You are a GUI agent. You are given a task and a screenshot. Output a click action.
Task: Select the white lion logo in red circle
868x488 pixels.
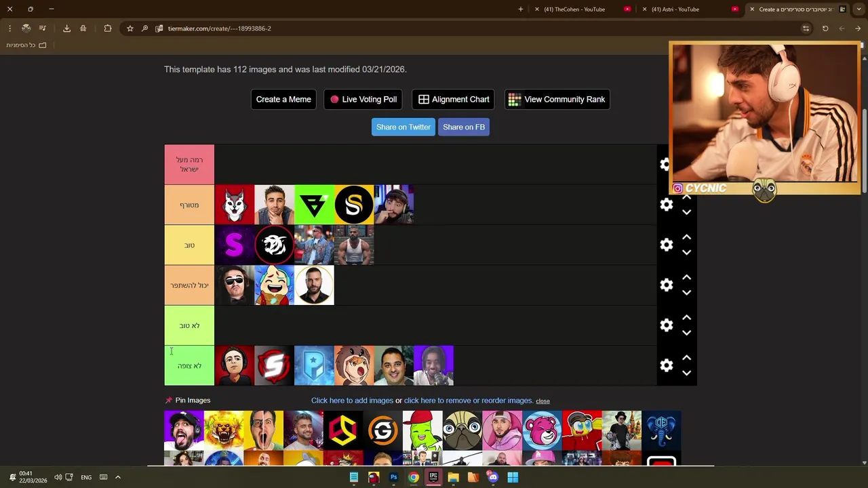[274, 245]
